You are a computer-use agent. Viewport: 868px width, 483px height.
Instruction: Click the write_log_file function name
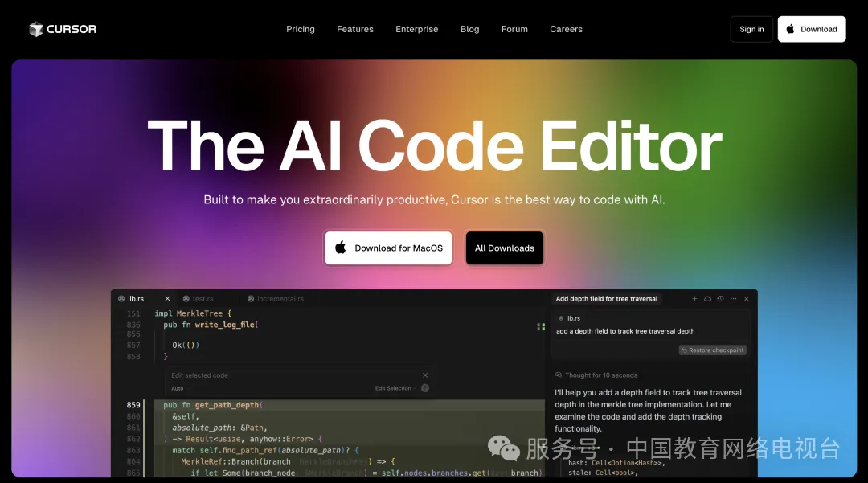point(225,325)
